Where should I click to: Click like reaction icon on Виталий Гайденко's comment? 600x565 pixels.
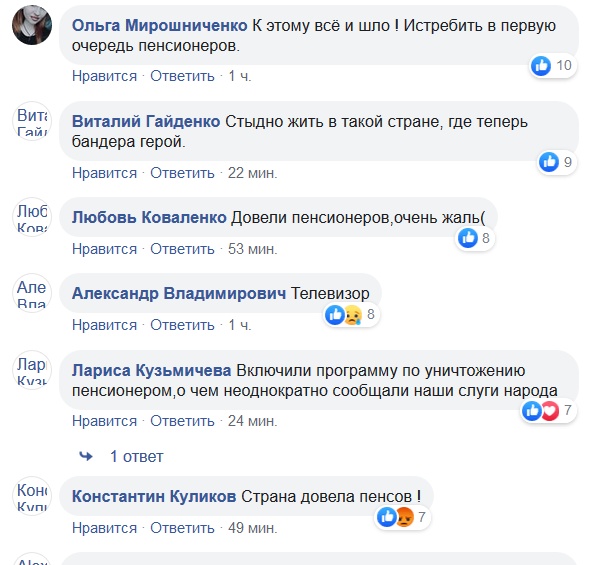[549, 162]
